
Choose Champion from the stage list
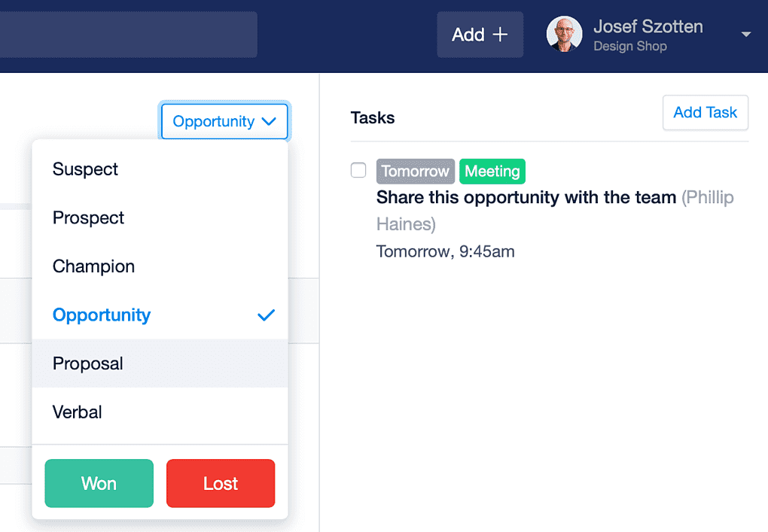click(160, 266)
